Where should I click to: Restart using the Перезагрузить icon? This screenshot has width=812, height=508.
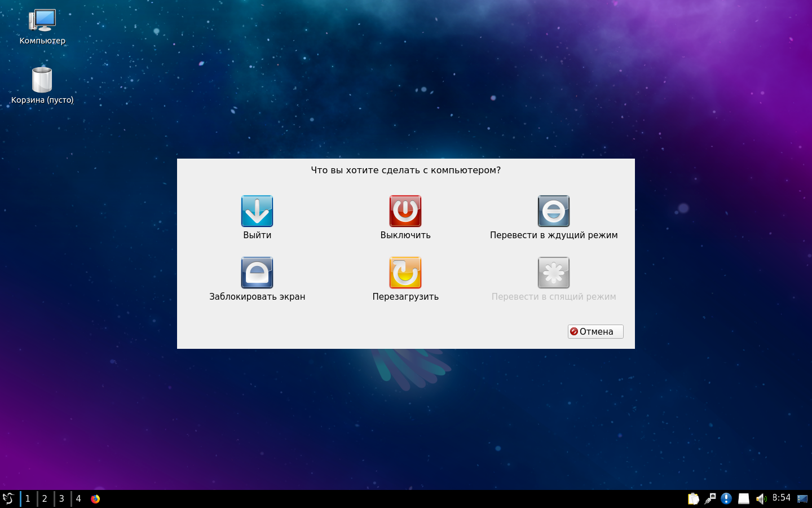(x=405, y=273)
